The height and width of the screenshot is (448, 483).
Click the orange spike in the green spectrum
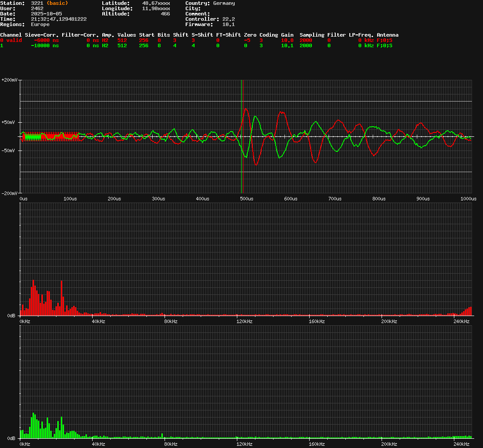click(x=162, y=435)
